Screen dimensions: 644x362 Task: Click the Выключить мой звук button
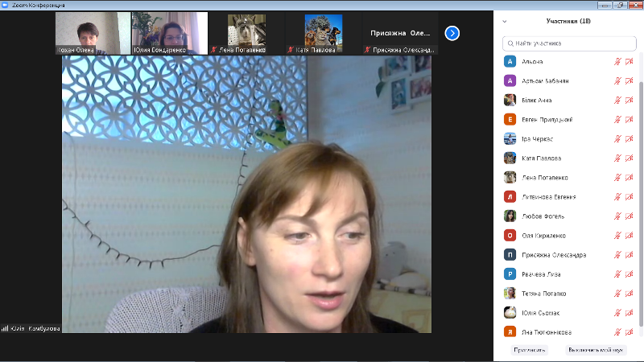pyautogui.click(x=596, y=350)
